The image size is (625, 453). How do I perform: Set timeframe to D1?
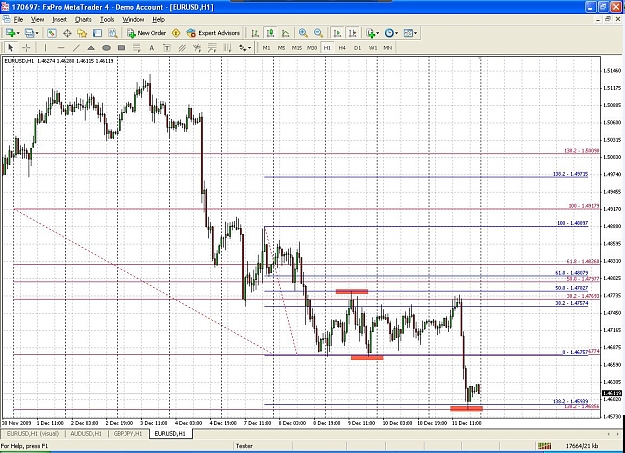pos(357,48)
